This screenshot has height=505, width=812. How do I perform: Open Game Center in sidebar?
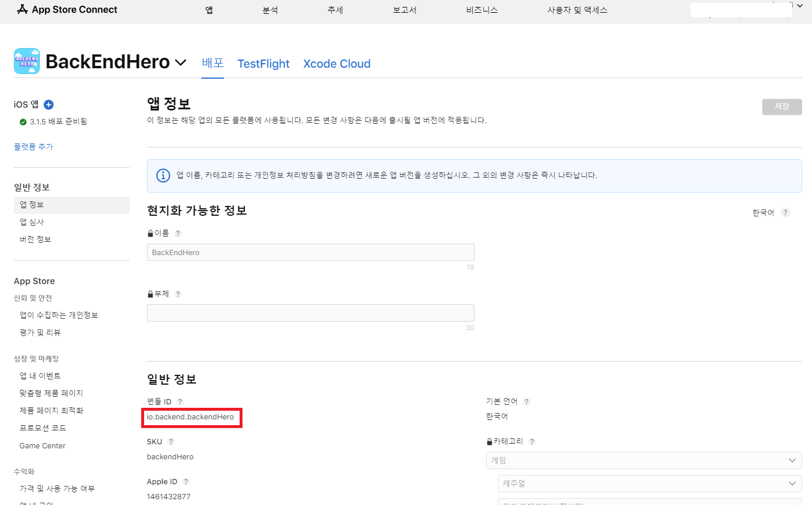click(x=42, y=446)
